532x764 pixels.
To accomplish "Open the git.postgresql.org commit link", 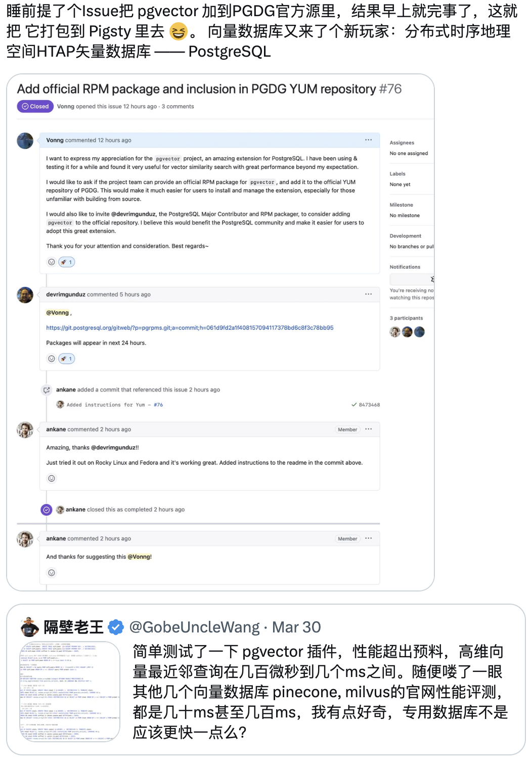I will pyautogui.click(x=190, y=328).
